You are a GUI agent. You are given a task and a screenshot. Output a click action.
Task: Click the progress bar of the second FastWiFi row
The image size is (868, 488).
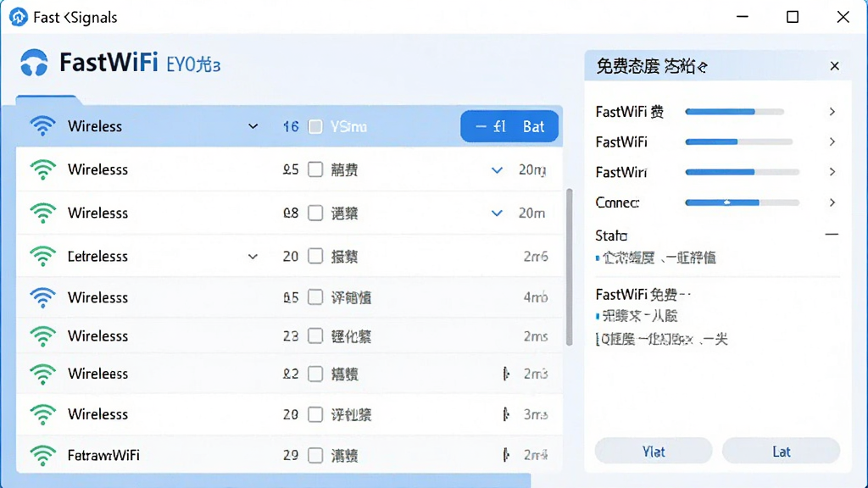point(739,141)
